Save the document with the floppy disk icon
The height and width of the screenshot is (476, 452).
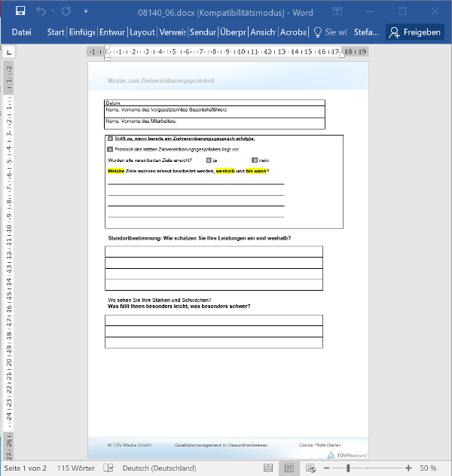[x=20, y=11]
